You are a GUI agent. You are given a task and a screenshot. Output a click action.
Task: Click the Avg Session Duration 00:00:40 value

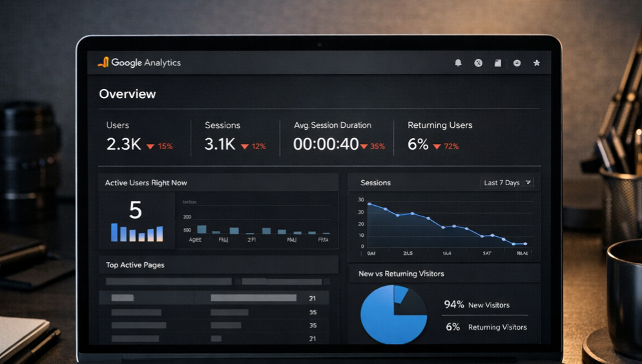tap(326, 145)
